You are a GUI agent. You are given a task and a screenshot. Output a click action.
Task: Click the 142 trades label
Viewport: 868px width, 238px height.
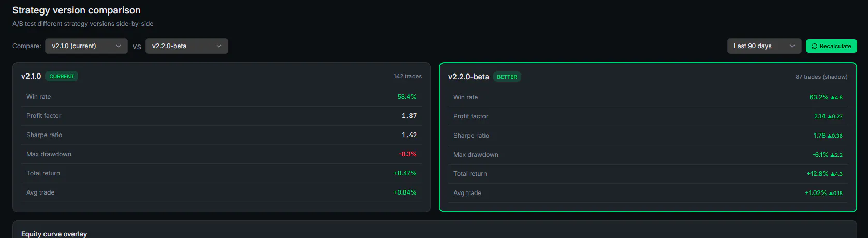tap(407, 76)
